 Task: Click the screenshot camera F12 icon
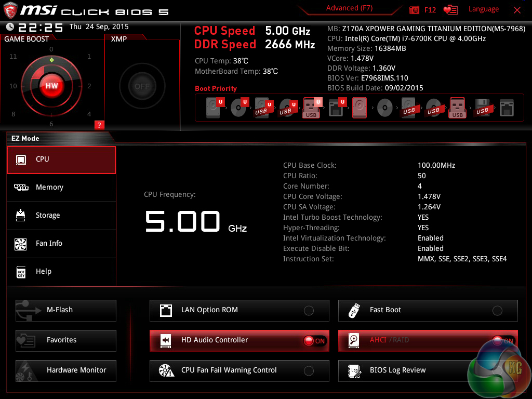[414, 10]
